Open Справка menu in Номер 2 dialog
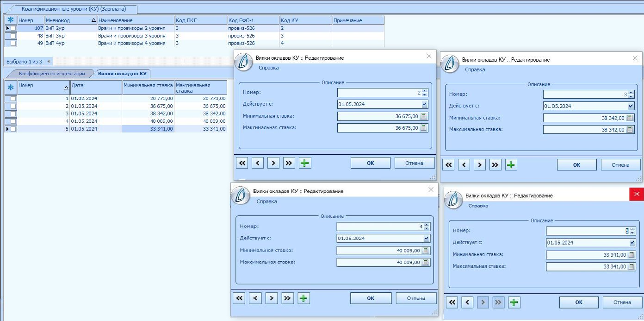644x321 pixels. 268,68
